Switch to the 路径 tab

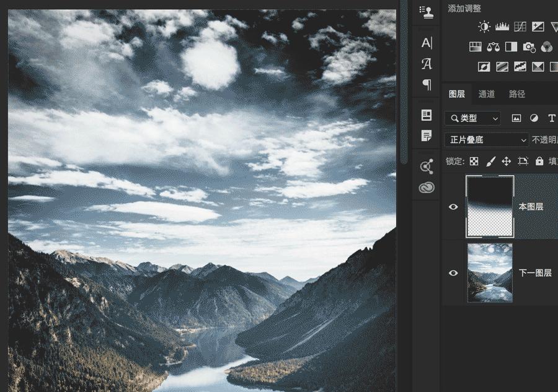click(516, 94)
